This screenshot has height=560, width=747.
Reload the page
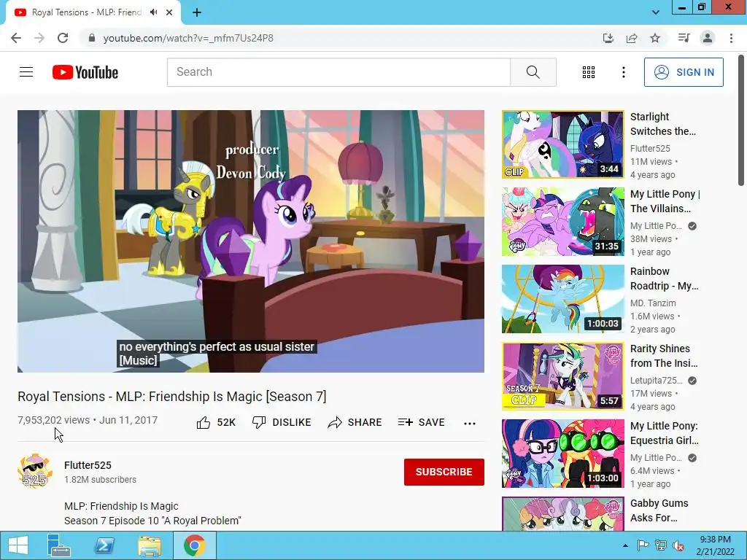pos(63,38)
